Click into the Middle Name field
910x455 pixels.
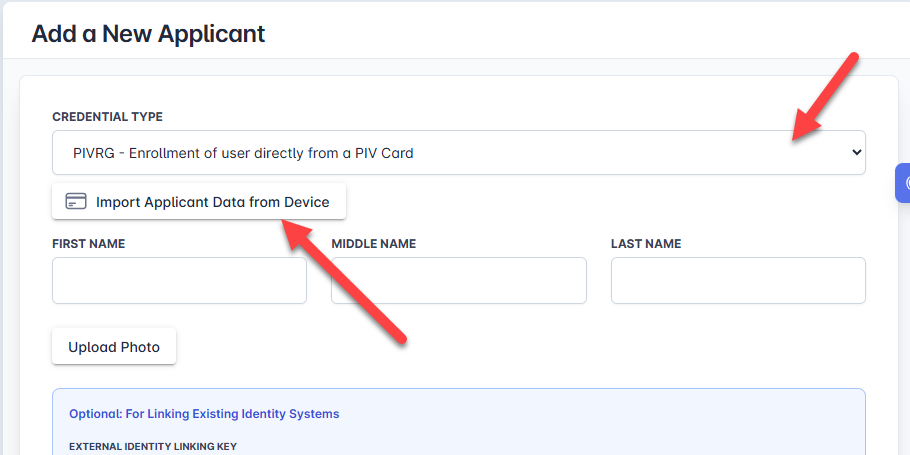(458, 281)
